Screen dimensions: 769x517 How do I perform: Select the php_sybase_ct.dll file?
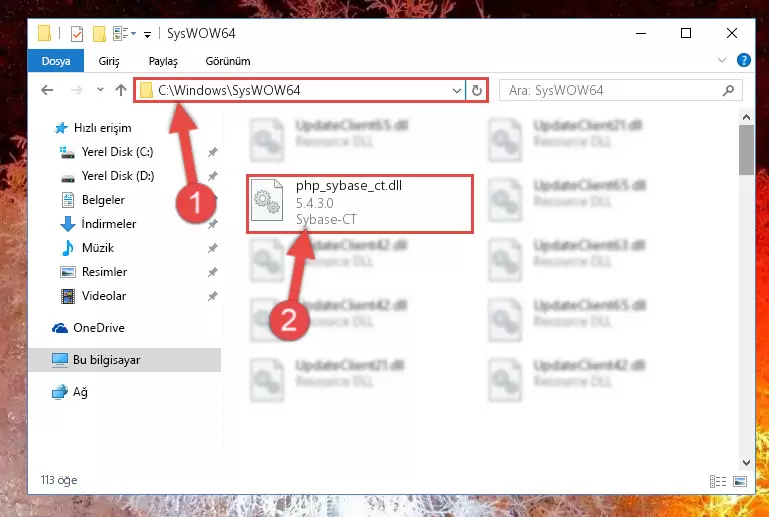360,203
